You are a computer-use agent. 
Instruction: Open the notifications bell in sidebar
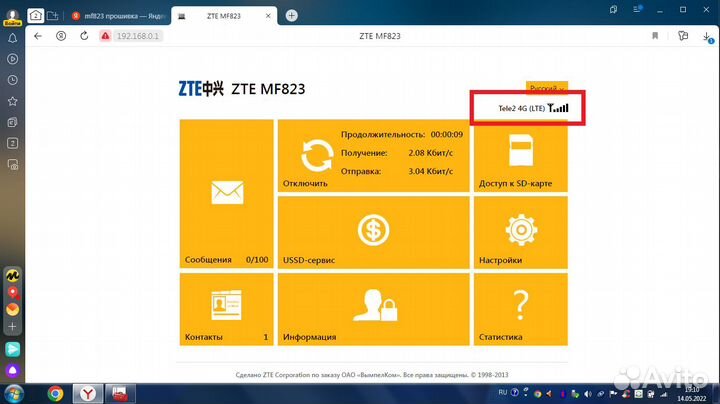click(x=12, y=38)
